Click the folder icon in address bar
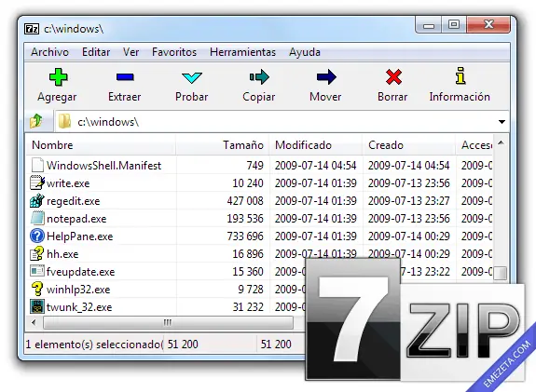This screenshot has width=536, height=392. [x=64, y=122]
